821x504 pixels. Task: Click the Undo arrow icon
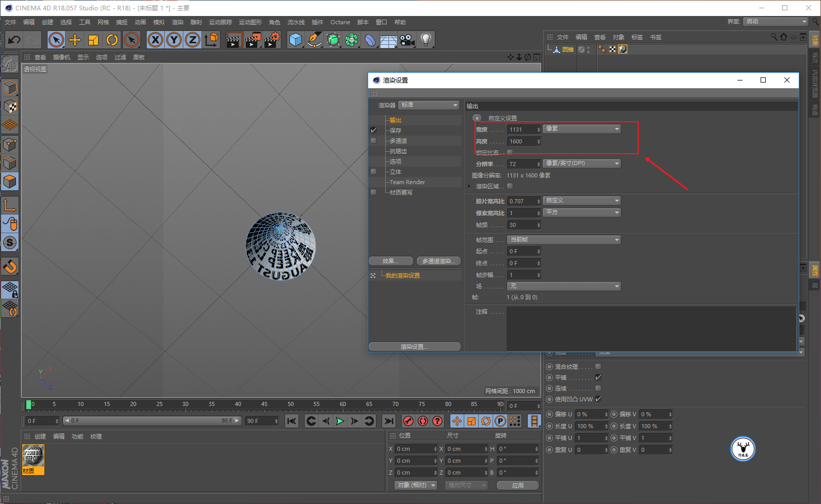pos(14,40)
